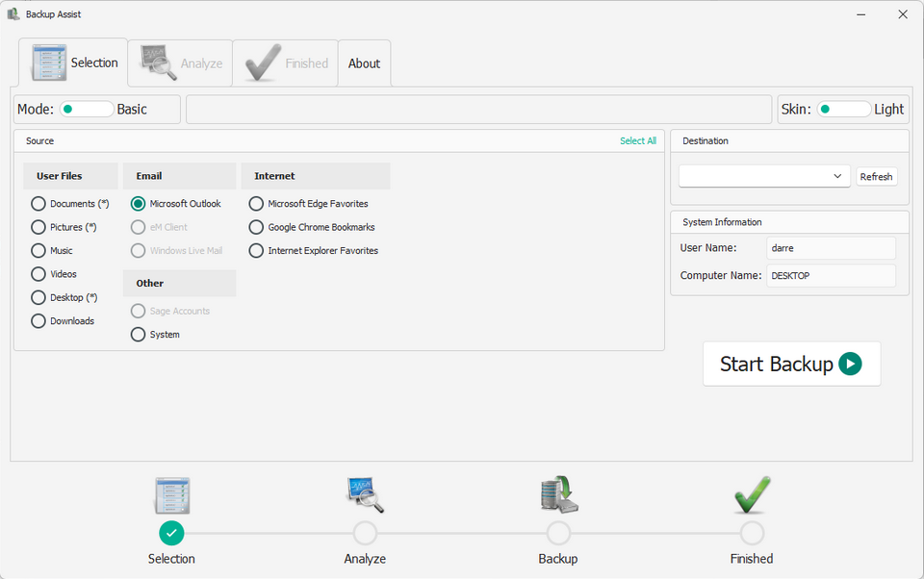
Task: Click the User Files group header
Action: tap(70, 176)
